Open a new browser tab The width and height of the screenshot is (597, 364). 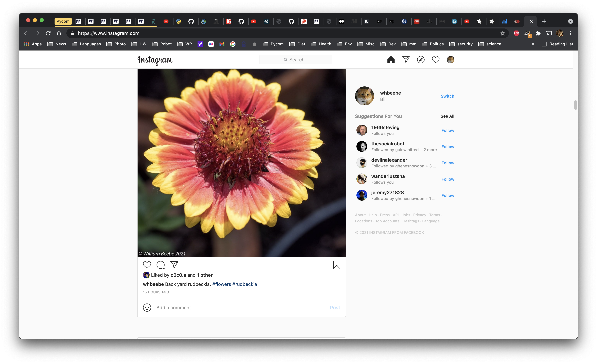click(x=544, y=21)
